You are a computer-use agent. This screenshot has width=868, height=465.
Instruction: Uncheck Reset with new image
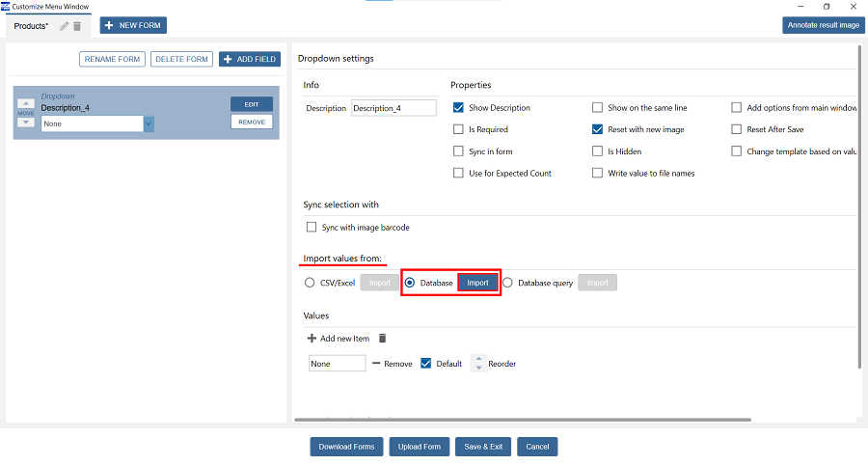coord(598,129)
